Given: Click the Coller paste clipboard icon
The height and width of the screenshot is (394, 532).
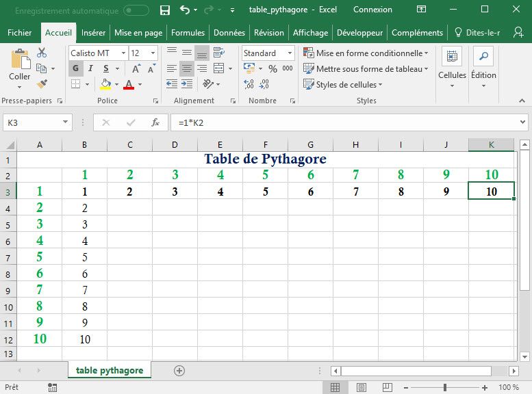Looking at the screenshot, I should (x=21, y=59).
